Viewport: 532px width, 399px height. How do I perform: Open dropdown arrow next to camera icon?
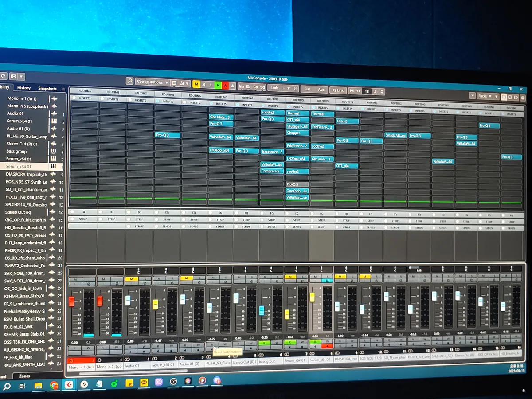pyautogui.click(x=21, y=77)
